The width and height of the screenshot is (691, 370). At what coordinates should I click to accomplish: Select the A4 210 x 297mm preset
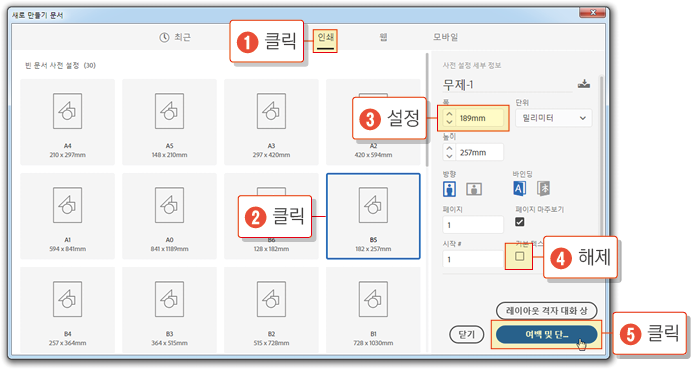67,122
